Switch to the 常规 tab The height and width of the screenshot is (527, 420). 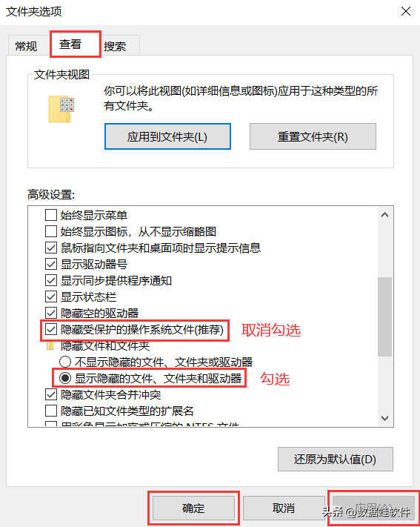26,46
